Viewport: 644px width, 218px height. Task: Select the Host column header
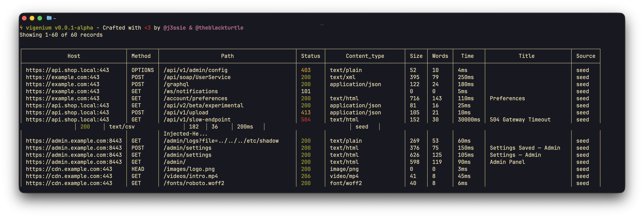point(74,56)
